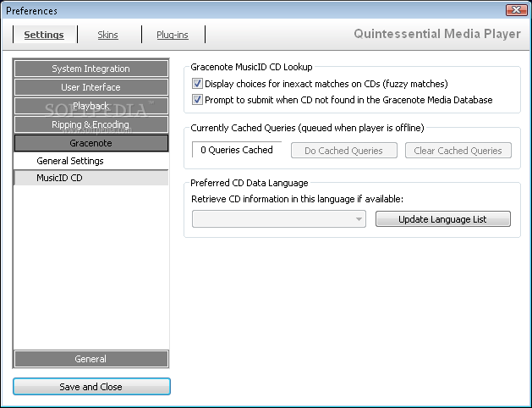The height and width of the screenshot is (408, 532).
Task: Expand the Playback section
Action: point(91,106)
